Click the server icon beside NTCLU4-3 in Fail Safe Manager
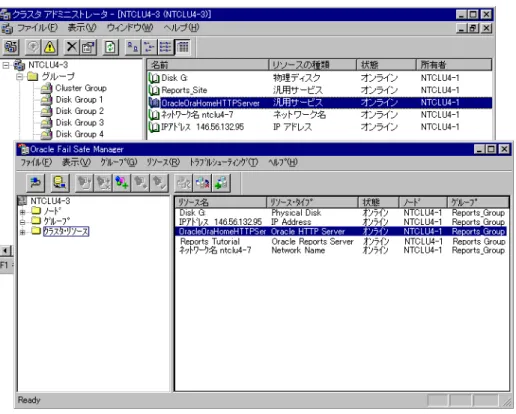 [22, 201]
